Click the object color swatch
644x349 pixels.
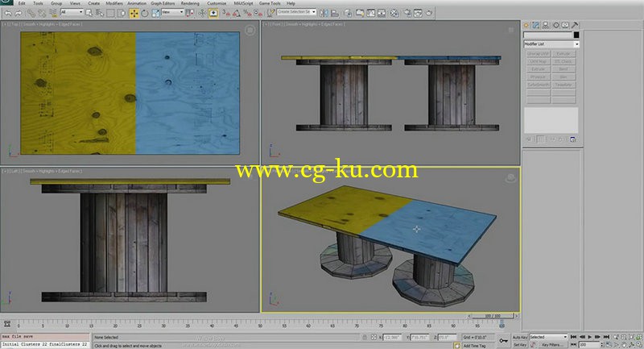(x=576, y=35)
